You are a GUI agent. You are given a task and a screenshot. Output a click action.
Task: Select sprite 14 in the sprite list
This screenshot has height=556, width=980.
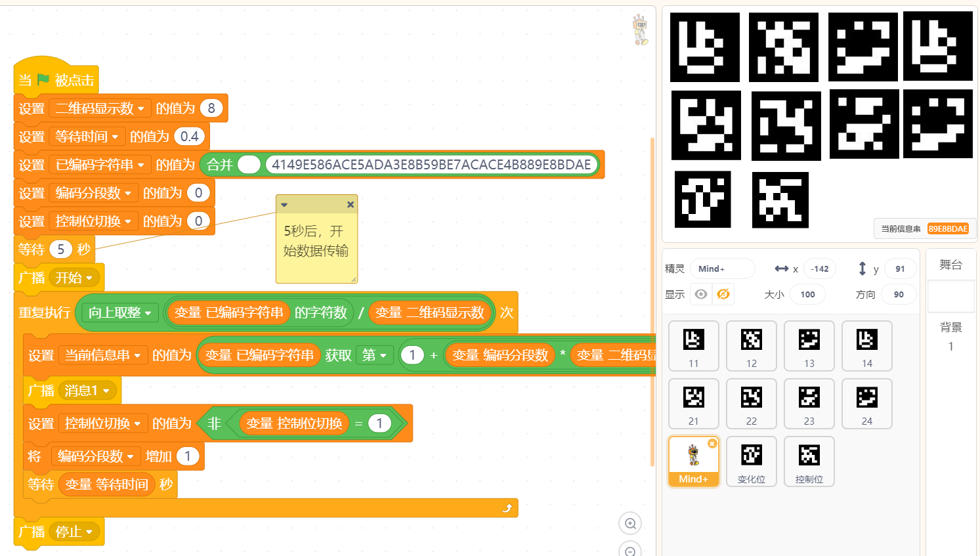pos(867,347)
